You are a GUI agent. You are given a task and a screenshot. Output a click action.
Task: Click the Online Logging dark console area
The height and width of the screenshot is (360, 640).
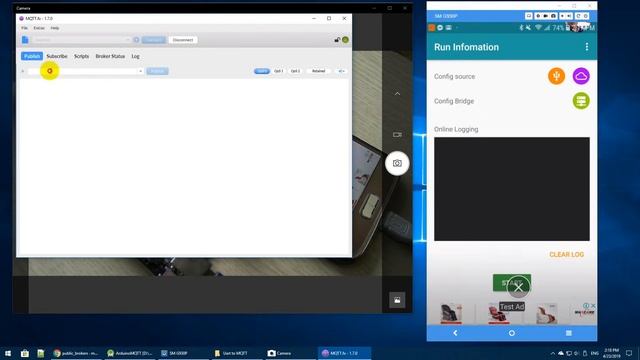[512, 189]
